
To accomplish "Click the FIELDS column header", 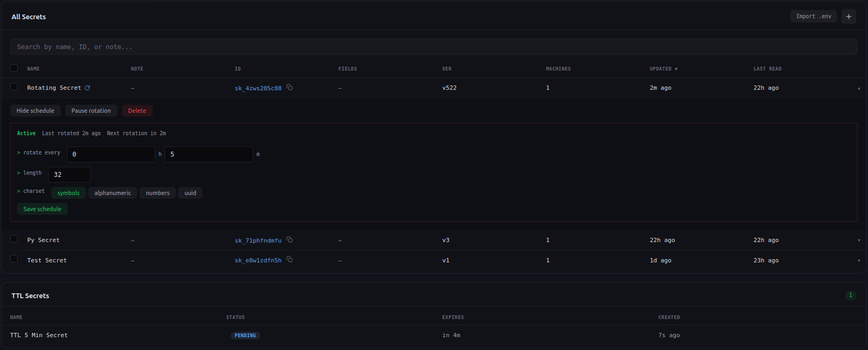I will (x=348, y=69).
